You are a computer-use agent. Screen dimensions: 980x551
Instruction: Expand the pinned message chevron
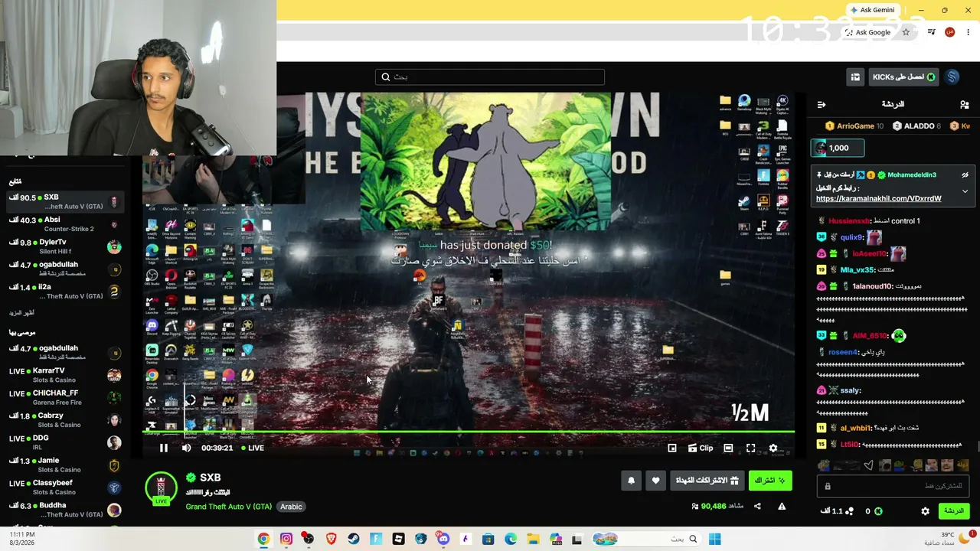tap(965, 191)
